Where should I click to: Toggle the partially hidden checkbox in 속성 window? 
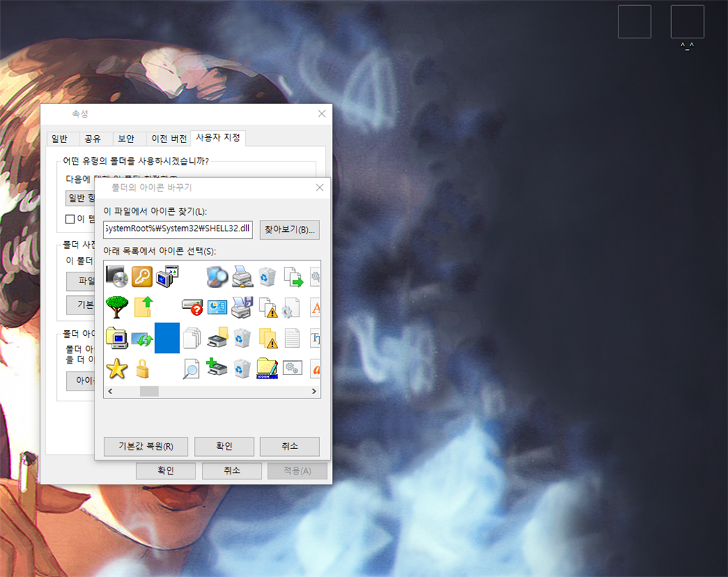(x=70, y=219)
